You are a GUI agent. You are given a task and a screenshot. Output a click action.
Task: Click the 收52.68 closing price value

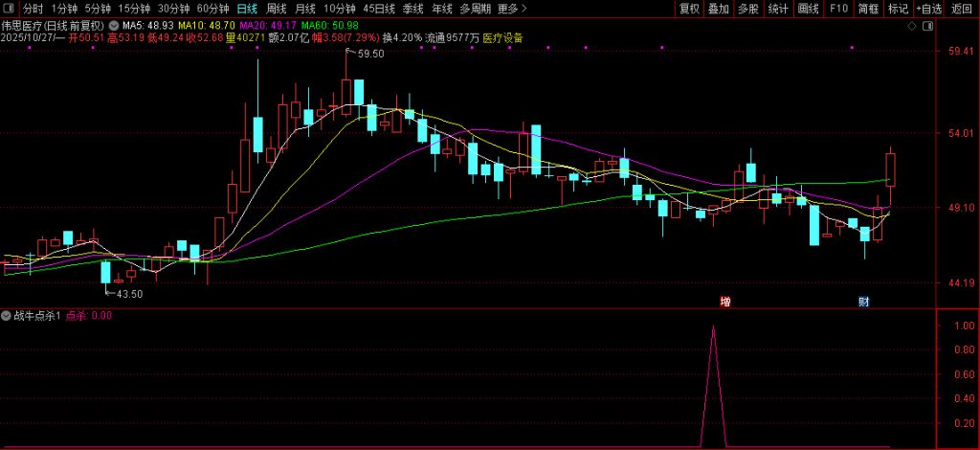[x=205, y=37]
